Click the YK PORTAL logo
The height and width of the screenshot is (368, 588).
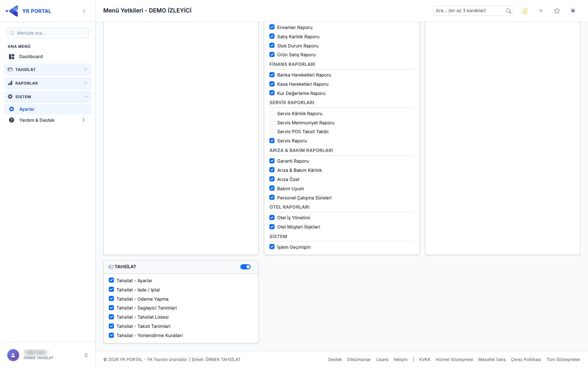pyautogui.click(x=29, y=11)
